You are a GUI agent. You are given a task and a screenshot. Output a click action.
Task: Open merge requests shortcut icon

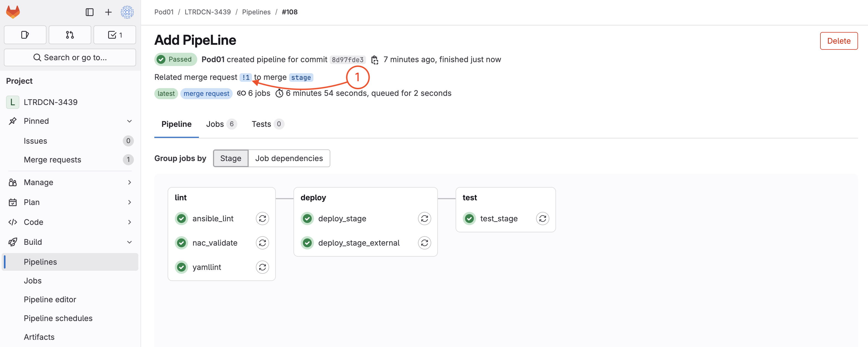coord(70,35)
